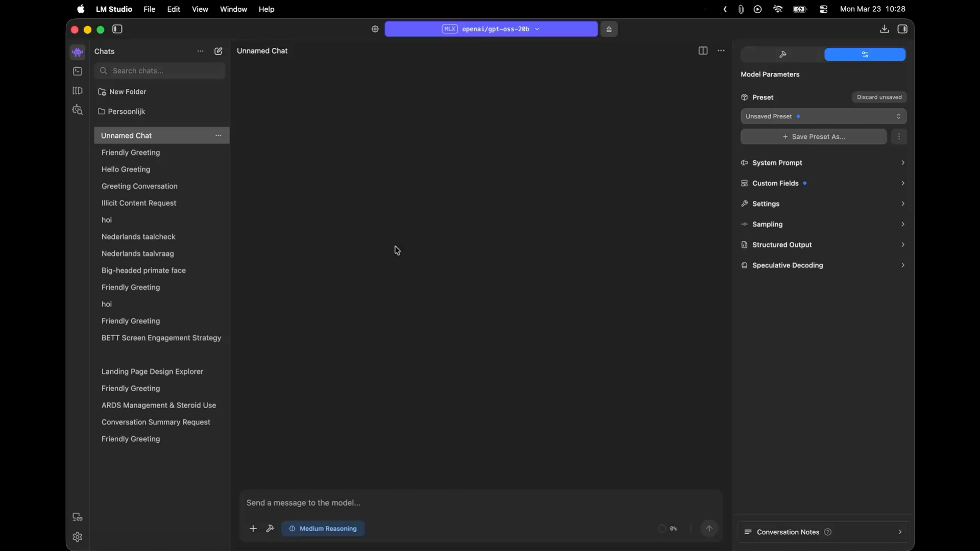Open app settings gear at bottom left
Image resolution: width=980 pixels, height=551 pixels.
(78, 537)
